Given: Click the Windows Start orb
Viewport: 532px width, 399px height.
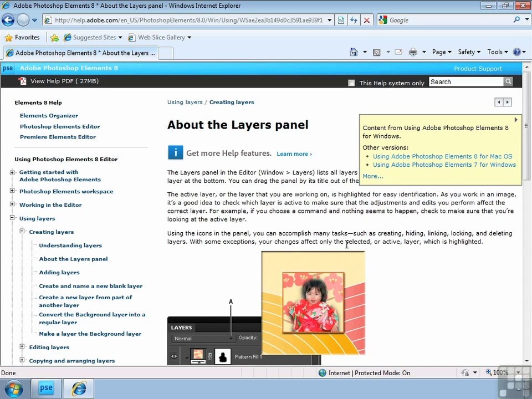Looking at the screenshot, I should (x=13, y=389).
